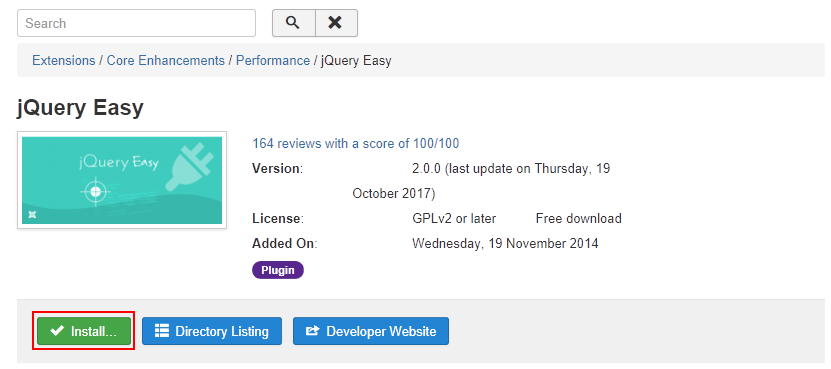The image size is (831, 369).
Task: Go to Core Enhancements breadcrumb
Action: point(166,60)
